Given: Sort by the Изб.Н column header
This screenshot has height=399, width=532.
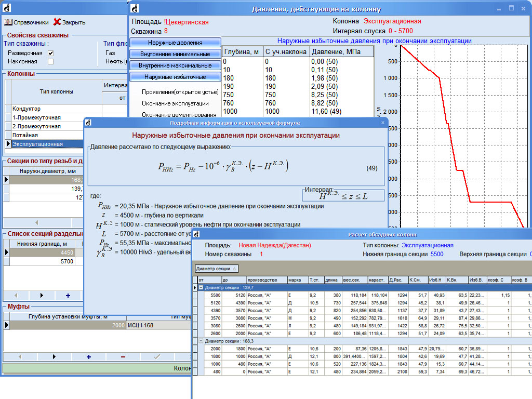Looking at the screenshot, I should [x=436, y=280].
